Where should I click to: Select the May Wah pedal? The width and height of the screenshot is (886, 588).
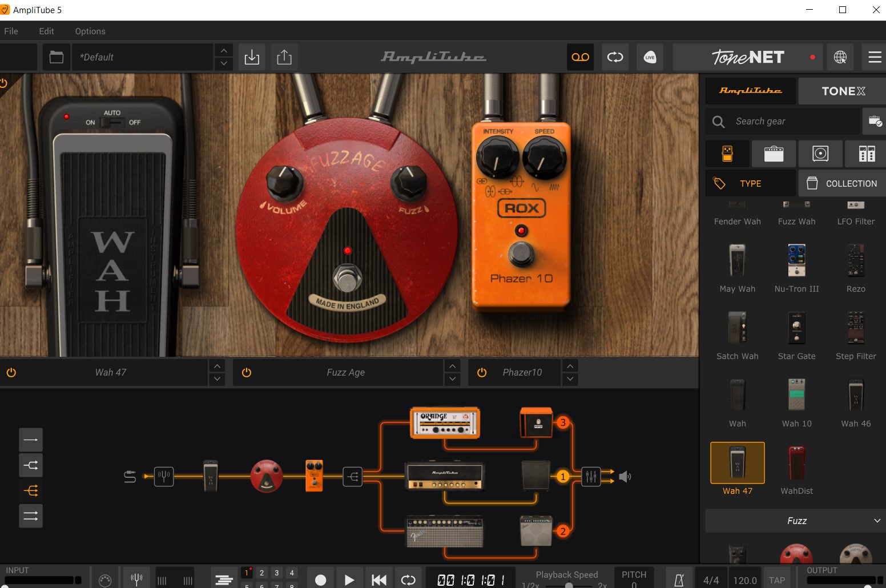[x=737, y=268]
